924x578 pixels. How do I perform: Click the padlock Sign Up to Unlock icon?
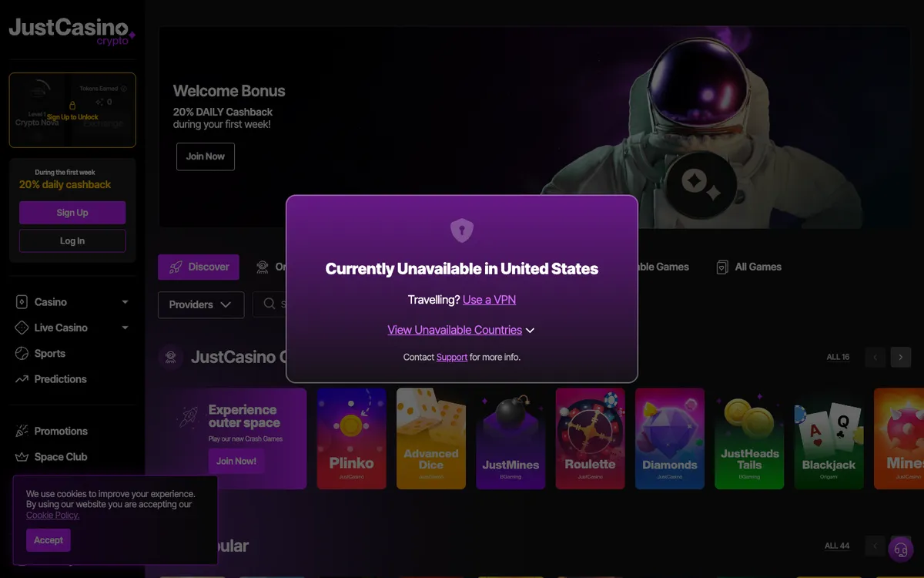[x=72, y=105]
